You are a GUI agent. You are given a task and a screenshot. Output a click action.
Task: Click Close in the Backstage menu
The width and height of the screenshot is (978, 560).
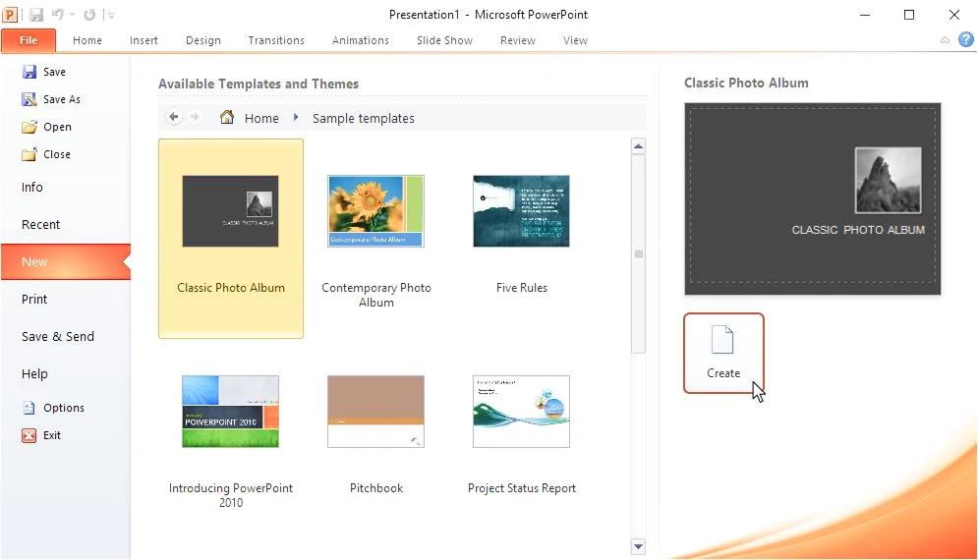pos(46,154)
